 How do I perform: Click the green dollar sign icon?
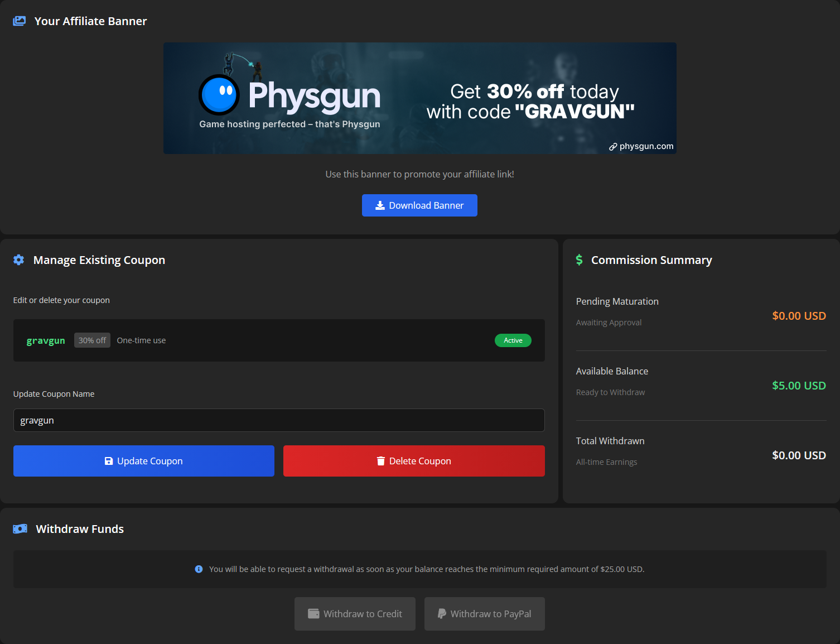click(580, 260)
